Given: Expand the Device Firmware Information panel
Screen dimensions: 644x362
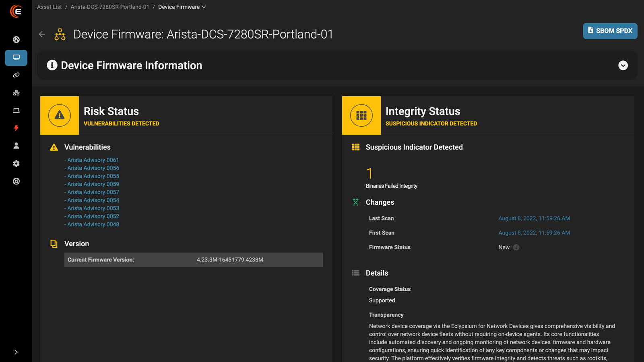Looking at the screenshot, I should 623,66.
